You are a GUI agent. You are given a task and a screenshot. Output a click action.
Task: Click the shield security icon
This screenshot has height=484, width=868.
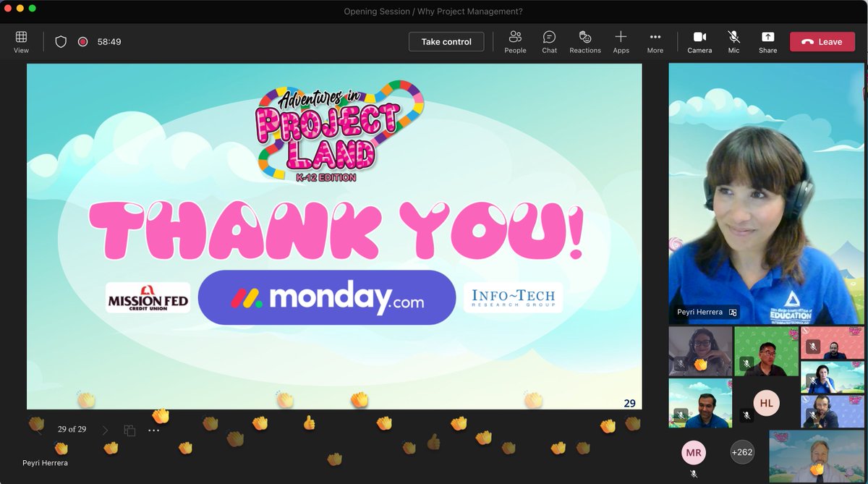(61, 42)
